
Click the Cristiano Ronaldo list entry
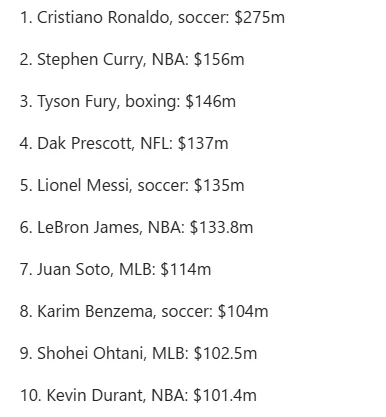[152, 17]
